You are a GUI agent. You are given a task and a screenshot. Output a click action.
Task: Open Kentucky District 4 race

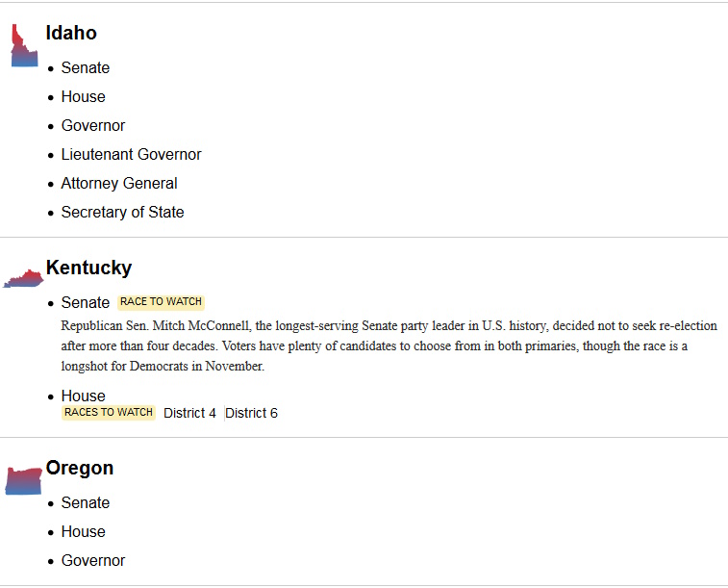[x=189, y=413]
